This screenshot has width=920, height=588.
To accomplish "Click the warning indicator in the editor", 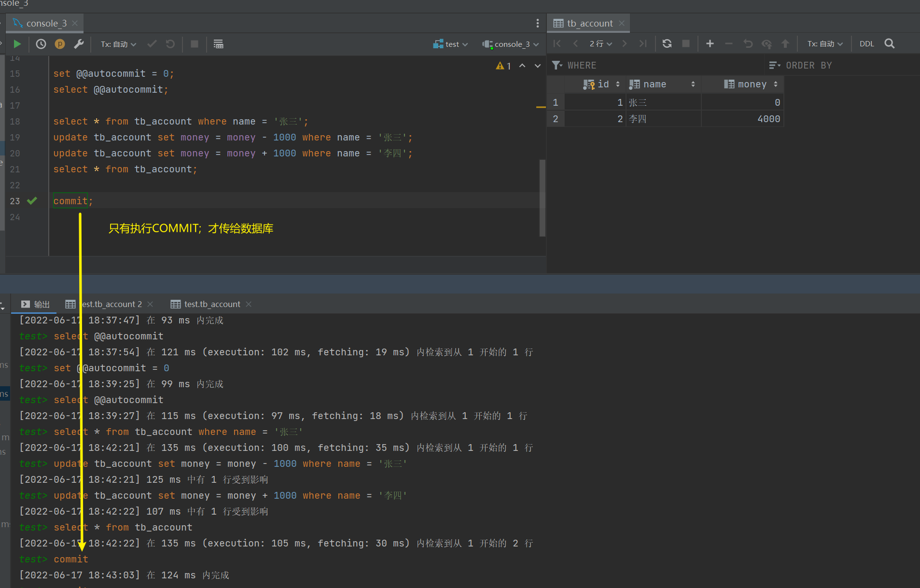I will (503, 66).
